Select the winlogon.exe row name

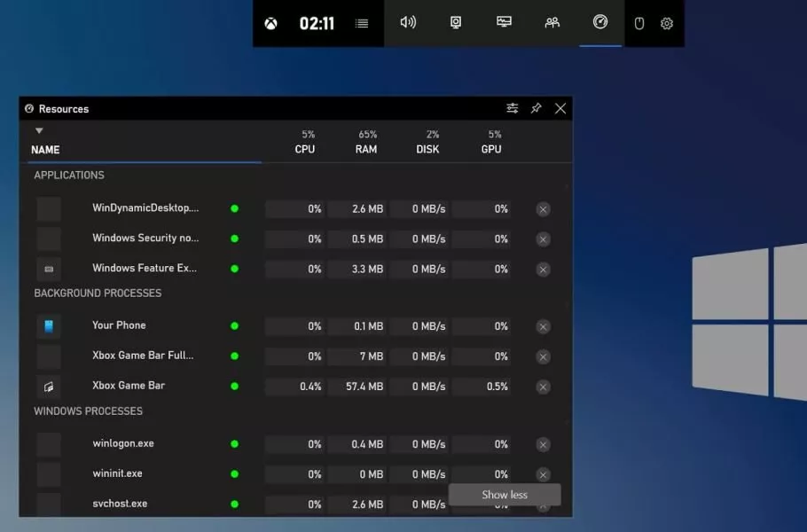[123, 443]
